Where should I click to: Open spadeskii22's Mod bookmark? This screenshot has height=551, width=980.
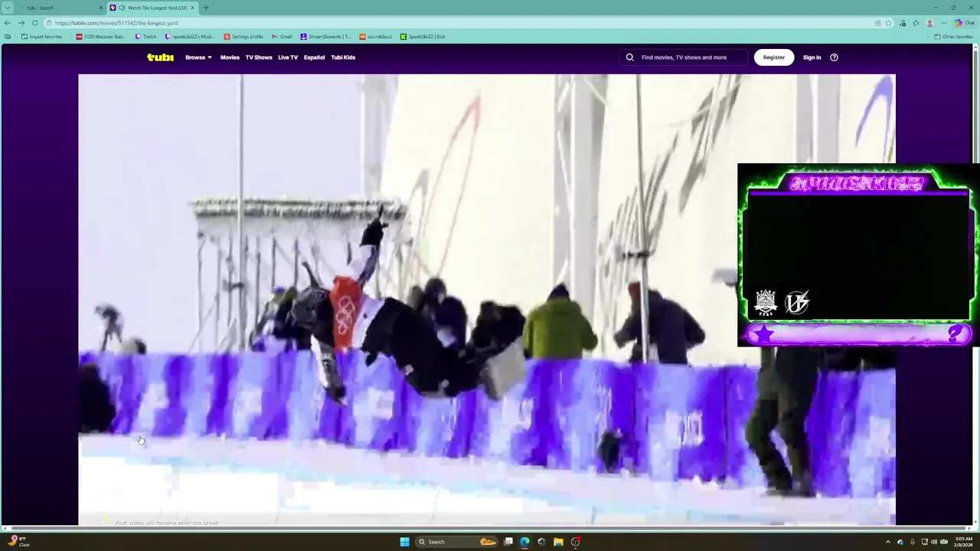189,37
